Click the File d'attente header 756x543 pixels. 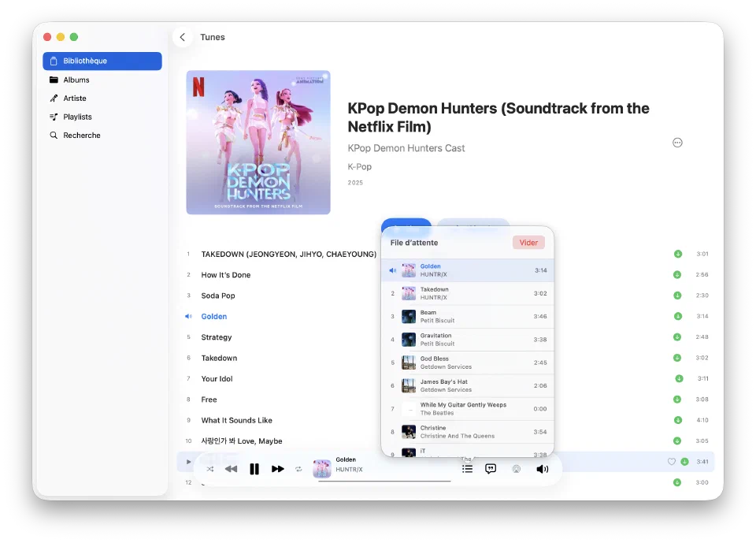point(414,242)
